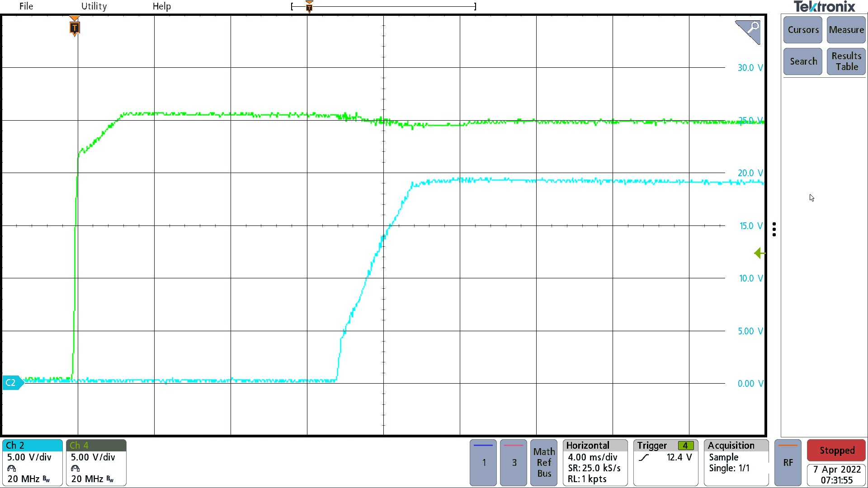This screenshot has height=488, width=868.
Task: Click the trigger rising edge slope icon
Action: click(x=644, y=458)
